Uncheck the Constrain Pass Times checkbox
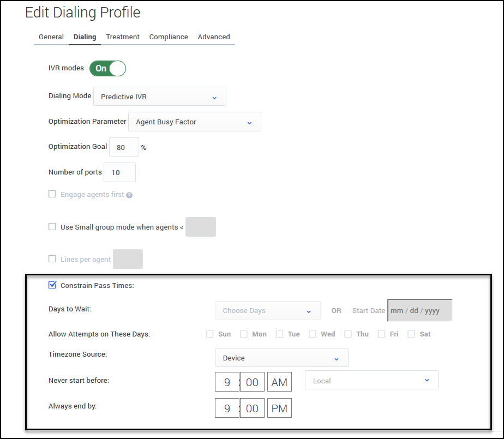The width and height of the screenshot is (504, 439). pyautogui.click(x=52, y=285)
